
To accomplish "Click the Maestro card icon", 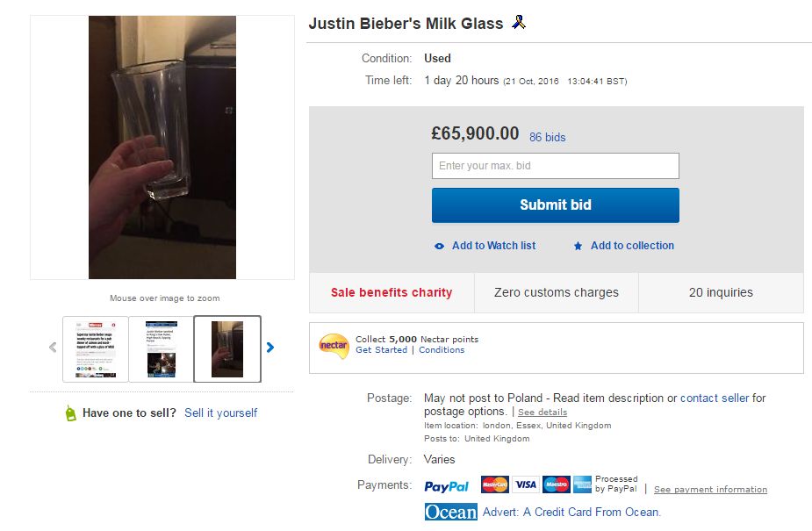I will pos(555,484).
